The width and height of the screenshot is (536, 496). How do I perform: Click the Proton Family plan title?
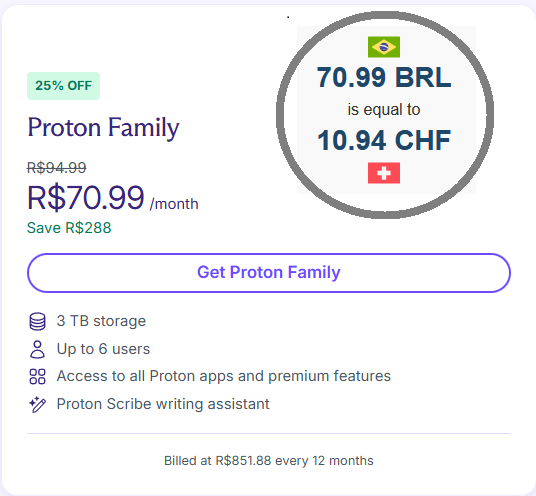coord(103,128)
